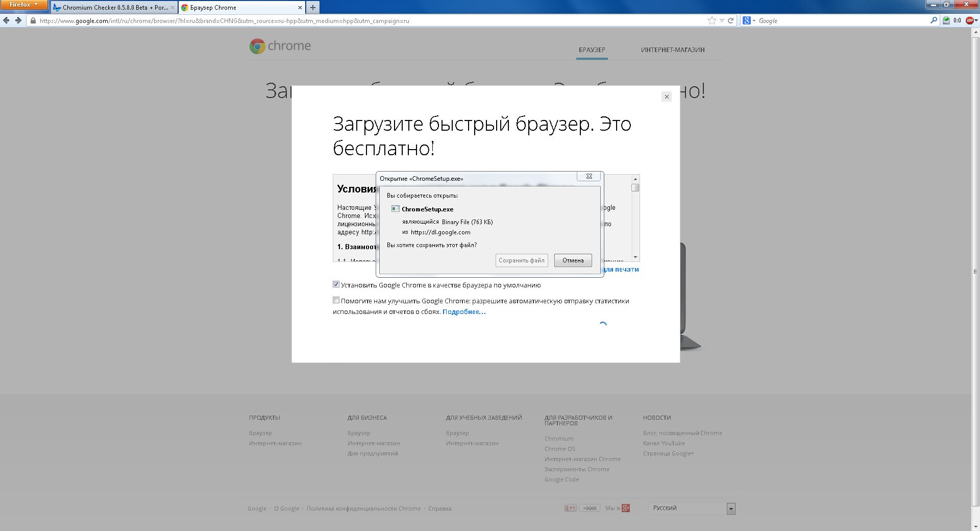
Task: Bookmark this page with the star icon
Action: click(712, 20)
